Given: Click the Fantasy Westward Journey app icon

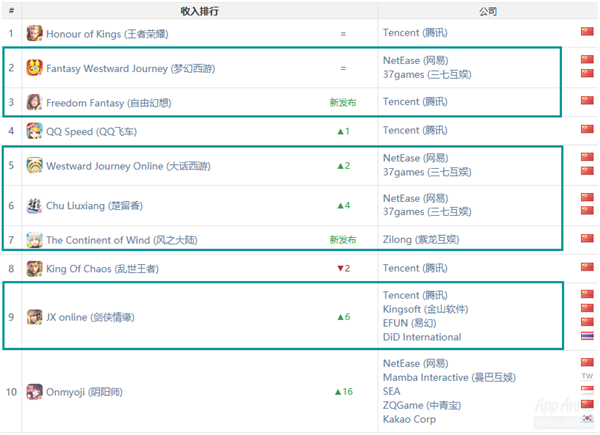Looking at the screenshot, I should click(x=34, y=68).
